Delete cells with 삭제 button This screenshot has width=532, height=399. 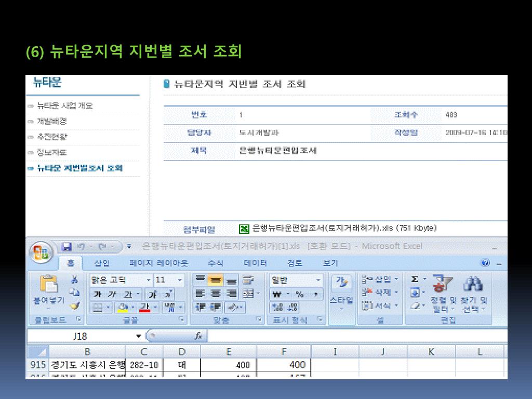379,292
